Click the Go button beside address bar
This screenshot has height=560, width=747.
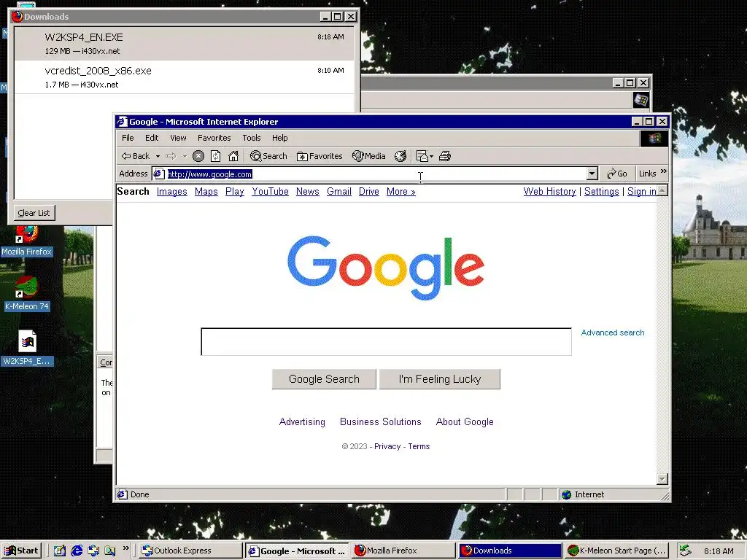[x=617, y=174]
